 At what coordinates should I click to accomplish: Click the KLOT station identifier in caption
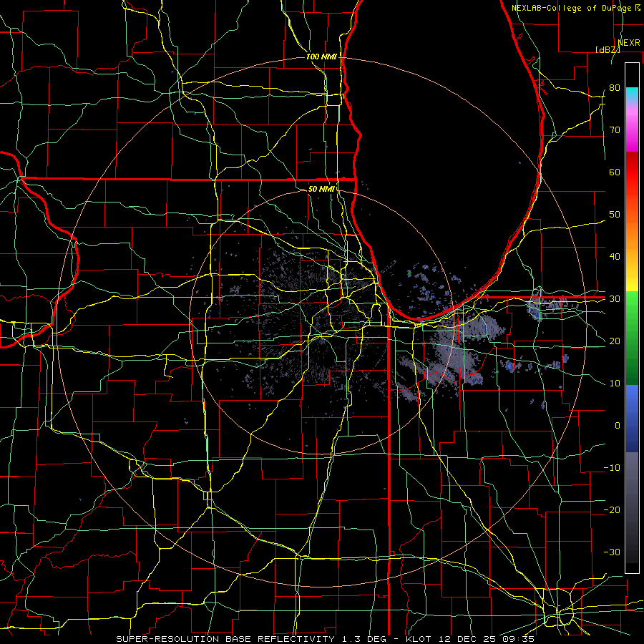419,639
